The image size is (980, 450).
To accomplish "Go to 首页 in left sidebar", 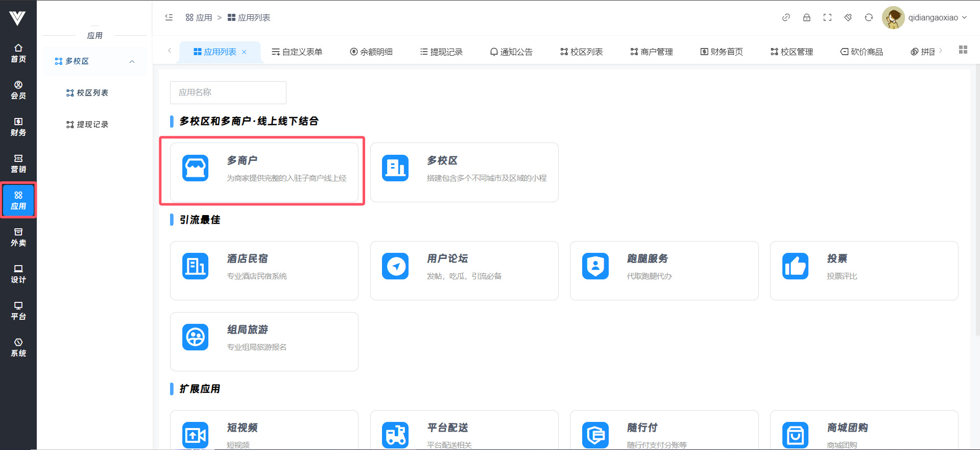I will 18,53.
